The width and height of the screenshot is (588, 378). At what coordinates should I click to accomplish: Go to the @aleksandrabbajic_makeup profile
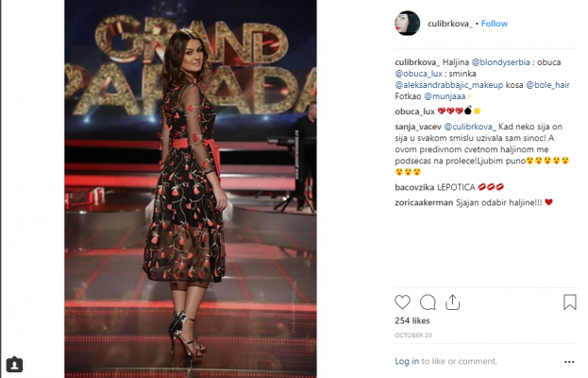tap(449, 85)
